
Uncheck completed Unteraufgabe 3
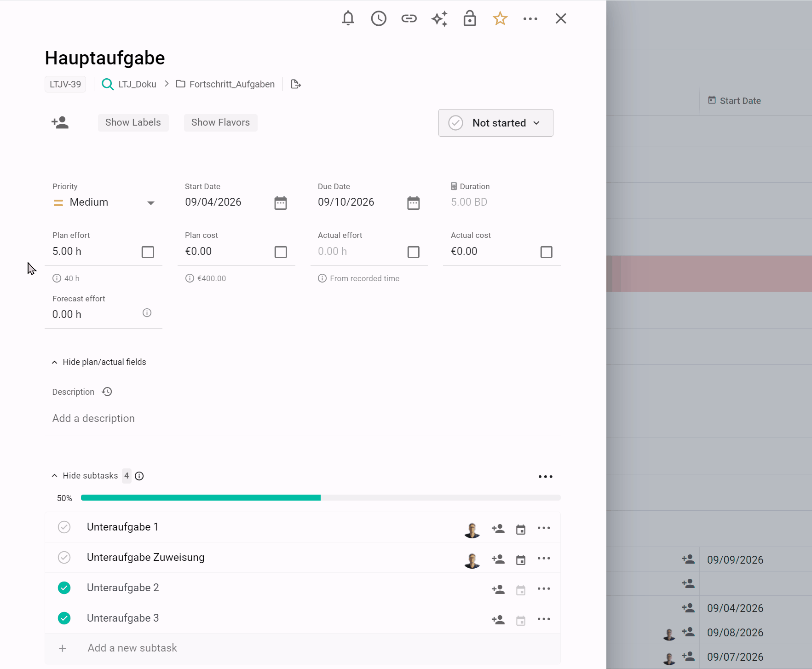point(64,618)
